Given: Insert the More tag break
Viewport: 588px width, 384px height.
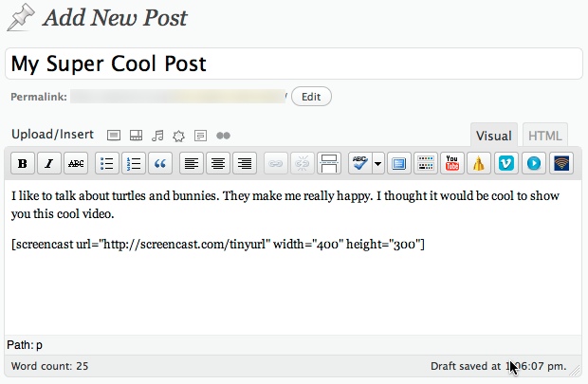Looking at the screenshot, I should click(329, 163).
